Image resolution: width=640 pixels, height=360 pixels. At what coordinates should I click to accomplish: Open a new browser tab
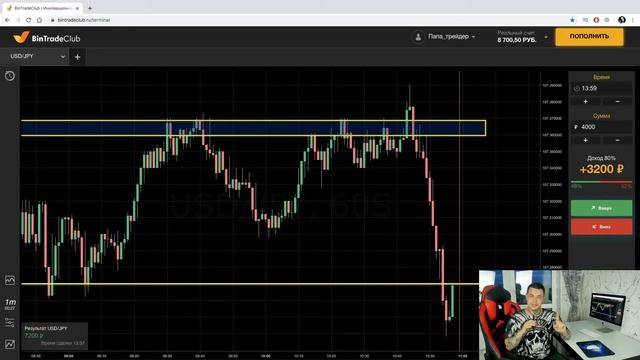pos(90,8)
